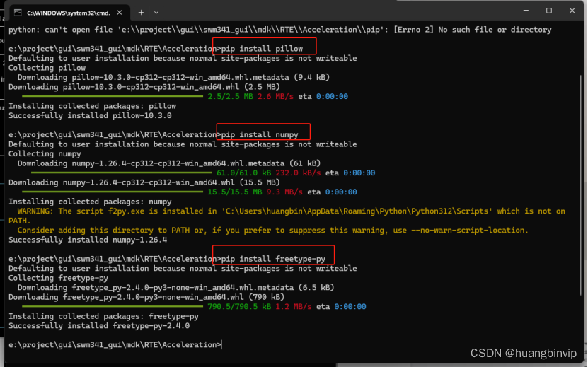The image size is (588, 367).
Task: Close the cmd.exe terminal tab
Action: 120,12
